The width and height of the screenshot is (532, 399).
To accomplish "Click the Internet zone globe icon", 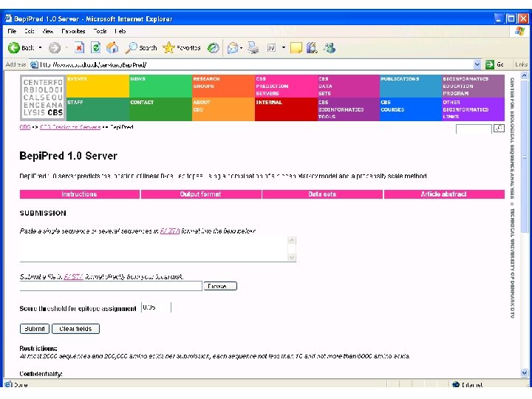I will 456,384.
